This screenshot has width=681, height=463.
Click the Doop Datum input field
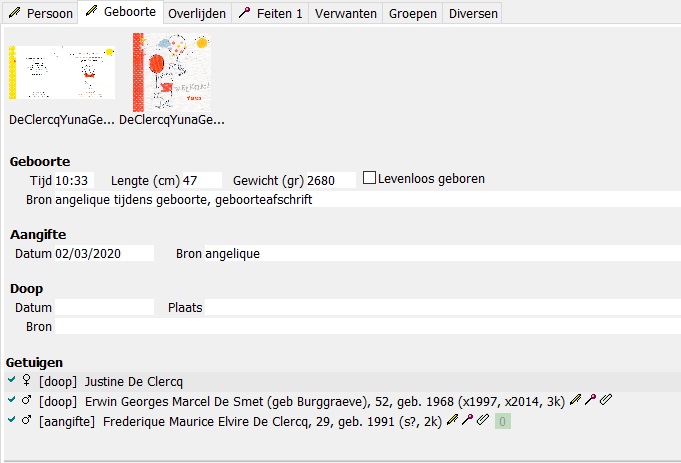point(104,307)
